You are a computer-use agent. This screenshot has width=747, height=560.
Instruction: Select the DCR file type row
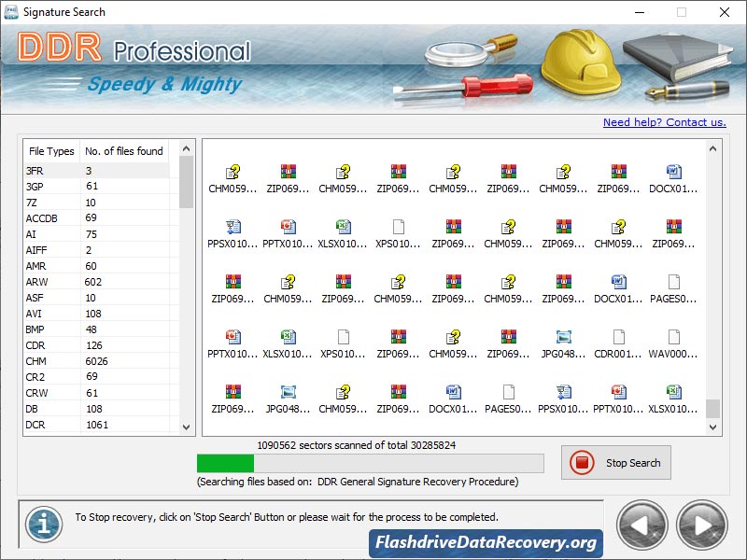pos(97,425)
